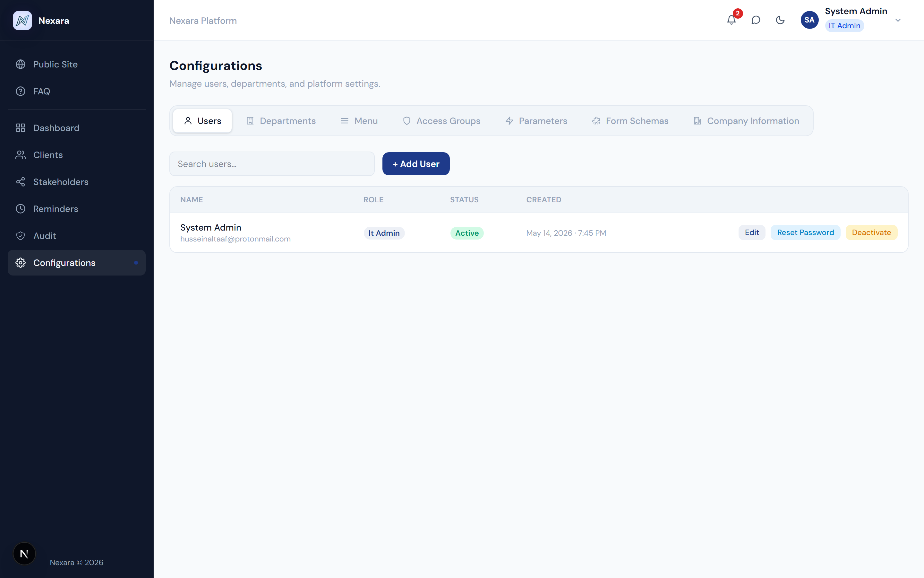Click the IT Admin role badge in header

(x=844, y=26)
